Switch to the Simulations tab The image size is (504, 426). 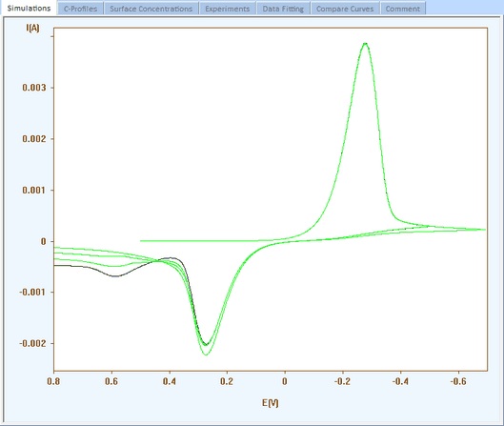29,8
